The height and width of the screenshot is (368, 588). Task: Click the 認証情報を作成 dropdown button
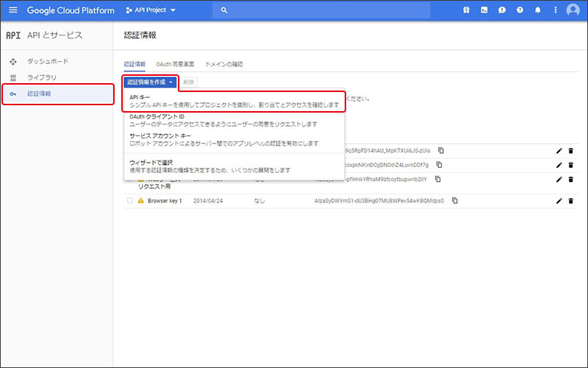tap(151, 82)
